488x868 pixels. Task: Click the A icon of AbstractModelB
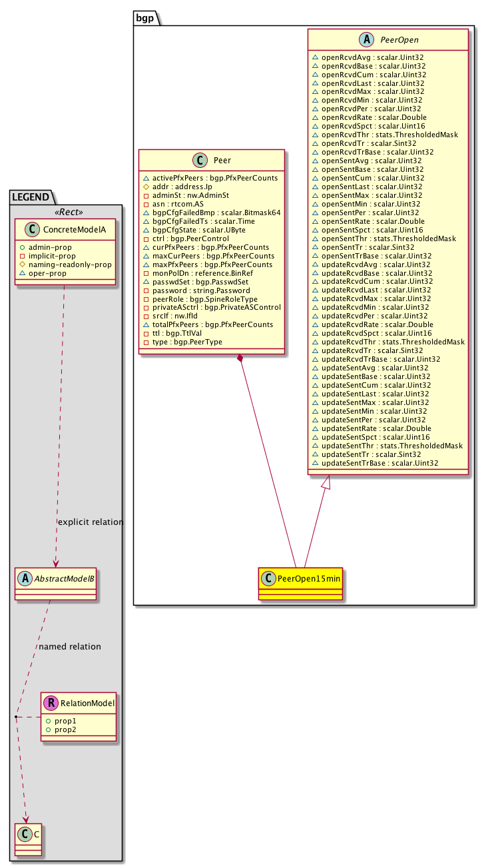(x=25, y=578)
